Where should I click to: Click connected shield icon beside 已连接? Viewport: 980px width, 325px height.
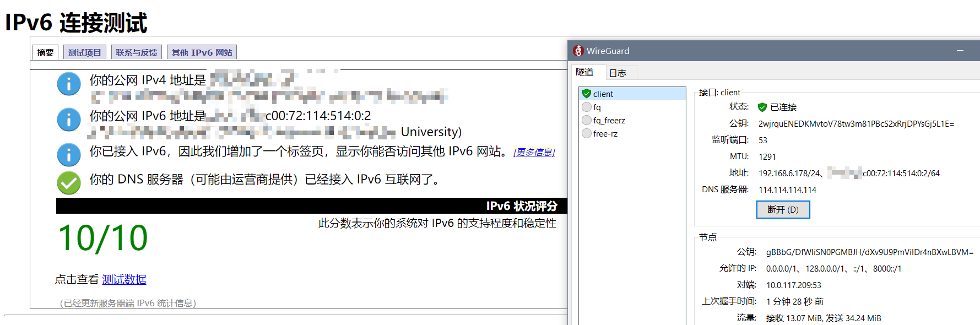[x=762, y=107]
